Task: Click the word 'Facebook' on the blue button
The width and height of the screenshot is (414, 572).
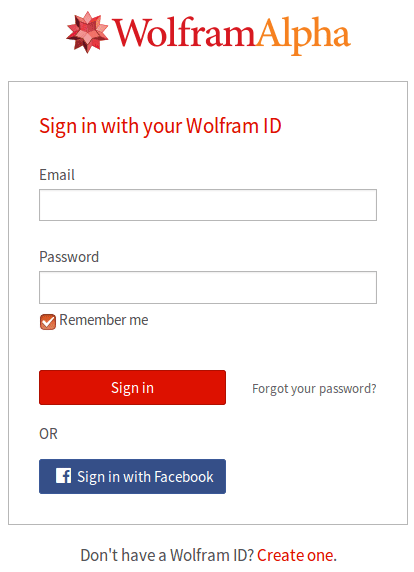Action: point(184,477)
